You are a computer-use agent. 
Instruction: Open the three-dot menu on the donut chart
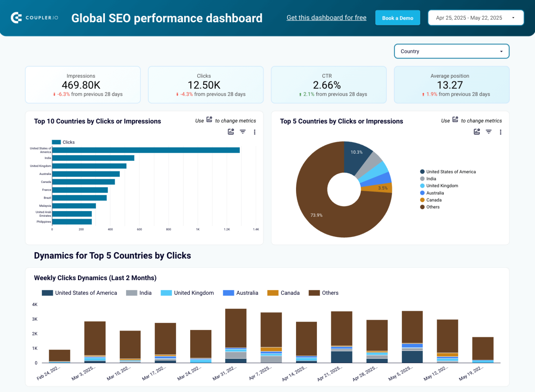501,132
